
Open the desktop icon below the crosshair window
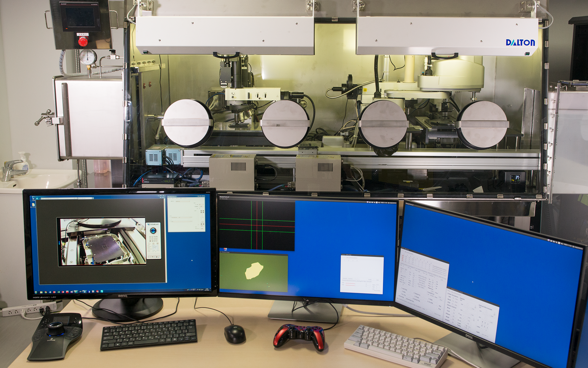(225, 249)
